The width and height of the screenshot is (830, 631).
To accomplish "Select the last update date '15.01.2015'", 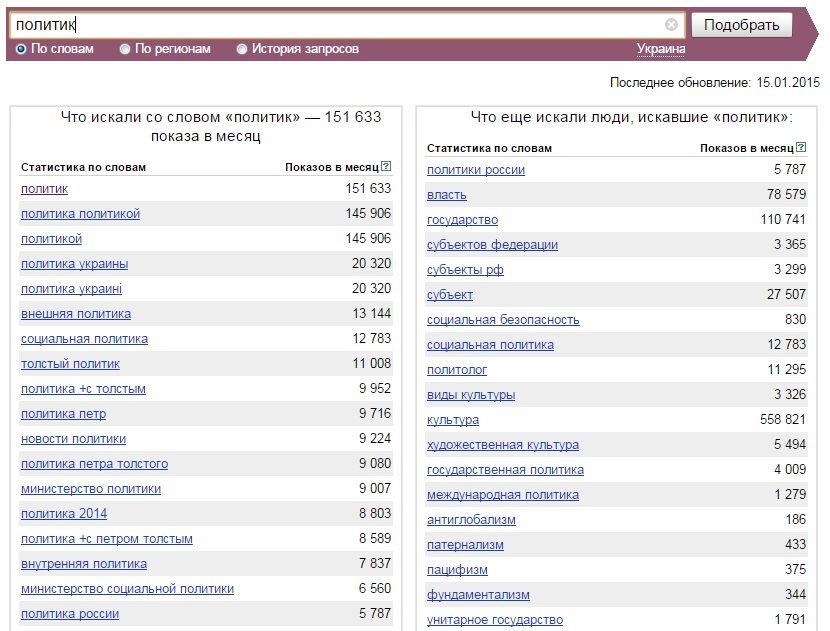I will pyautogui.click(x=788, y=83).
